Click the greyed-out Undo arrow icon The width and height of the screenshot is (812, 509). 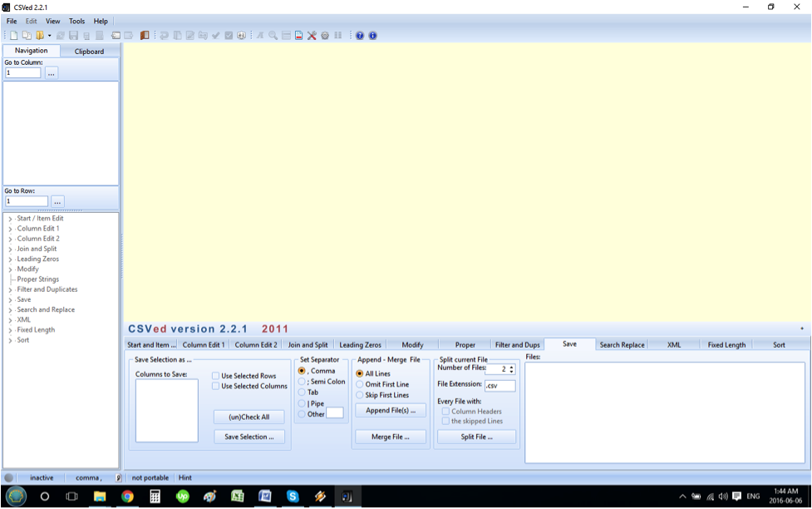click(165, 35)
